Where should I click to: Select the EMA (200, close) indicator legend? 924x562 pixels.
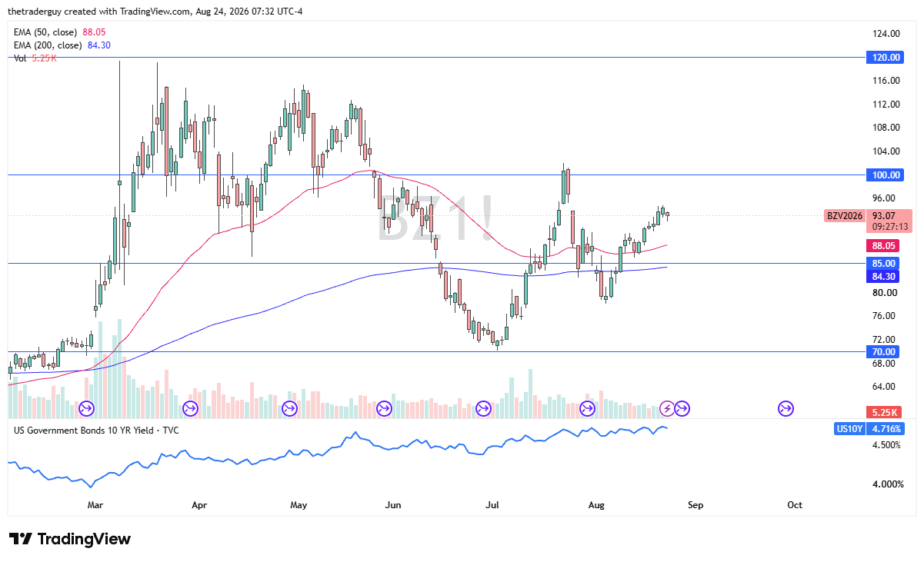tap(62, 45)
